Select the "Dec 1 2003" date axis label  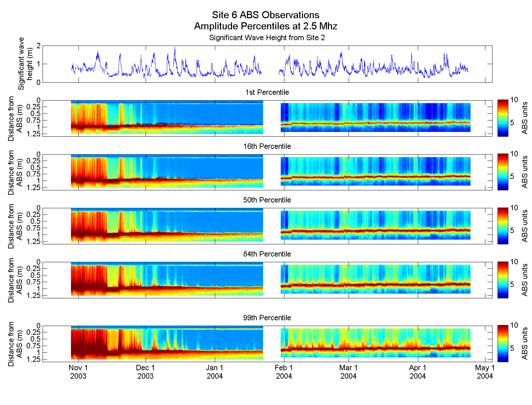145,372
